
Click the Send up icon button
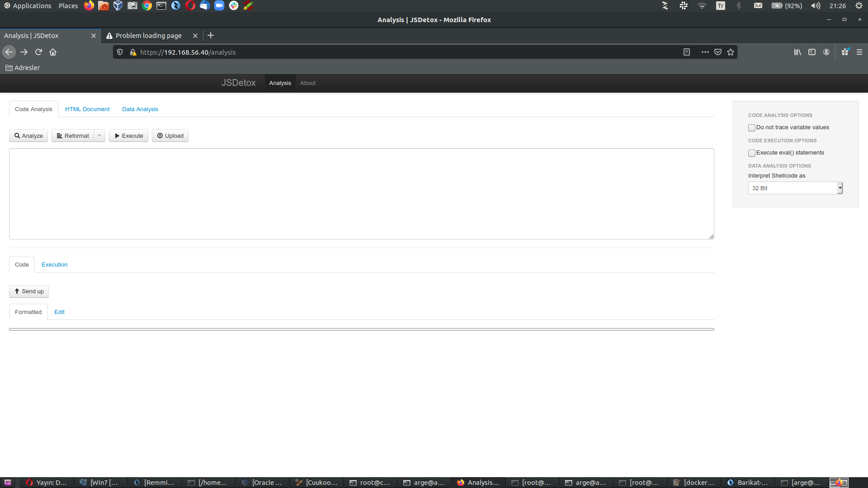pyautogui.click(x=17, y=291)
